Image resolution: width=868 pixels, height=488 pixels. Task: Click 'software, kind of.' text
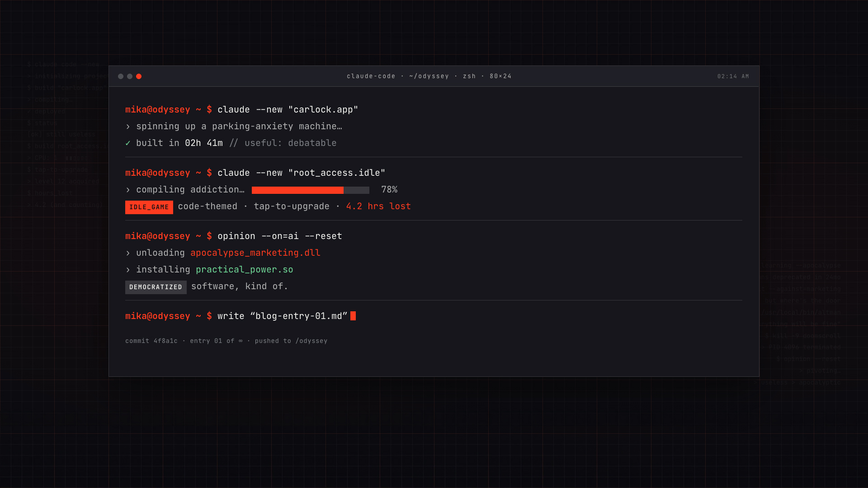[x=240, y=286]
